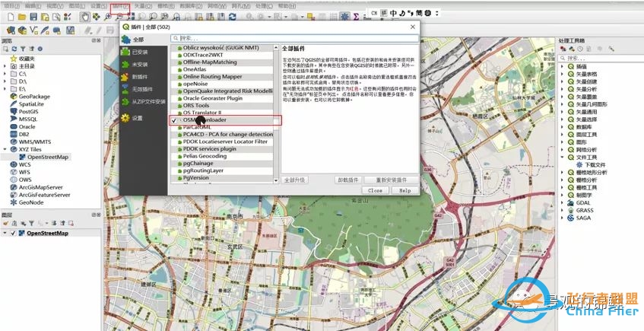This screenshot has height=331, width=644.
Task: Open the Processing Toolbox gear icon
Action: (x=344, y=17)
